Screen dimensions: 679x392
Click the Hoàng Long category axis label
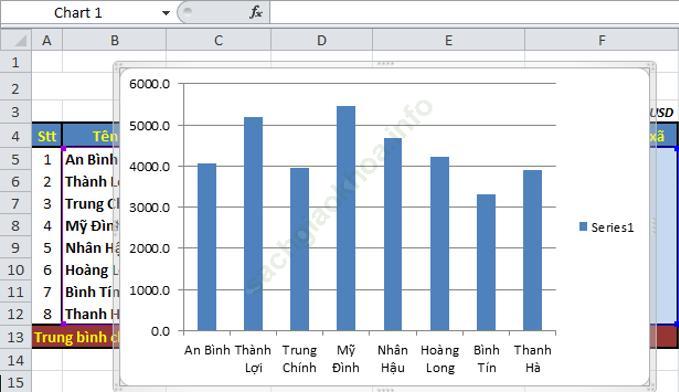tap(440, 359)
